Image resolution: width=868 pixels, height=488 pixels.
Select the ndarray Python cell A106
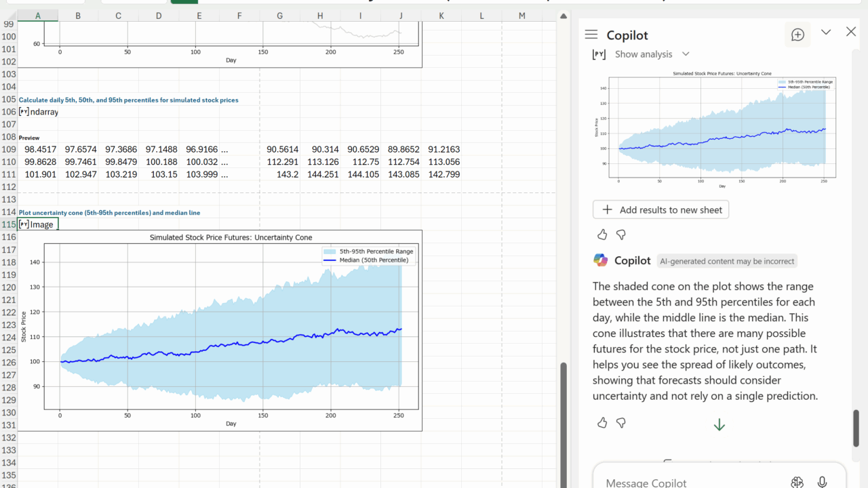pyautogui.click(x=38, y=112)
